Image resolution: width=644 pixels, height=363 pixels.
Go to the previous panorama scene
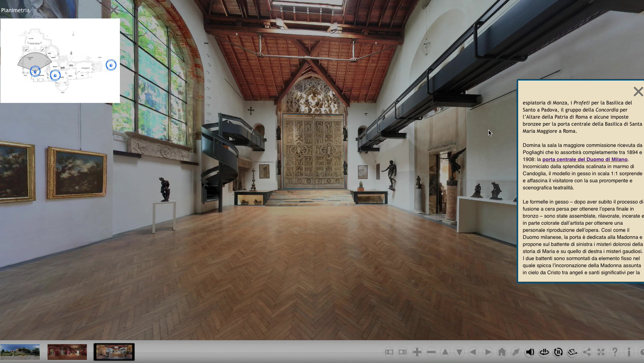tap(389, 352)
